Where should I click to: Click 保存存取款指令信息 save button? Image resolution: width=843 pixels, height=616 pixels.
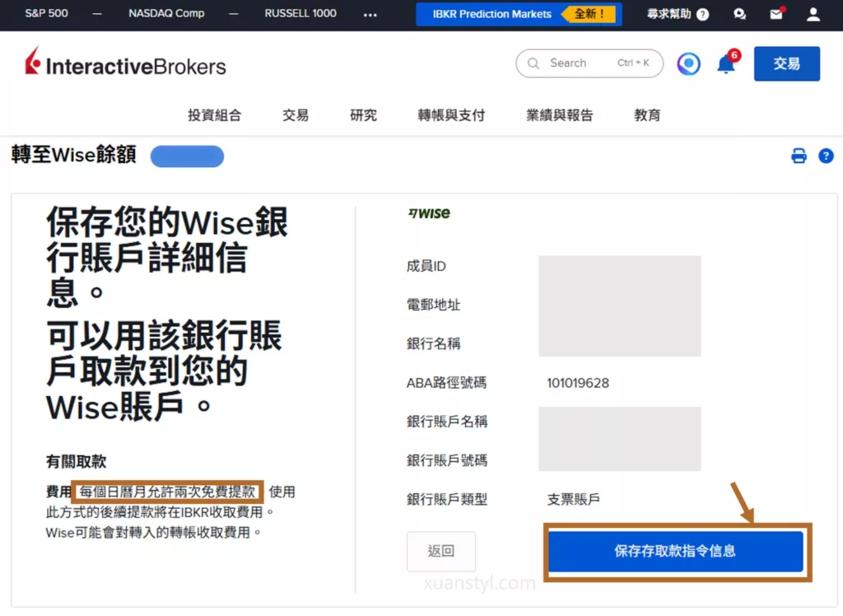point(675,551)
